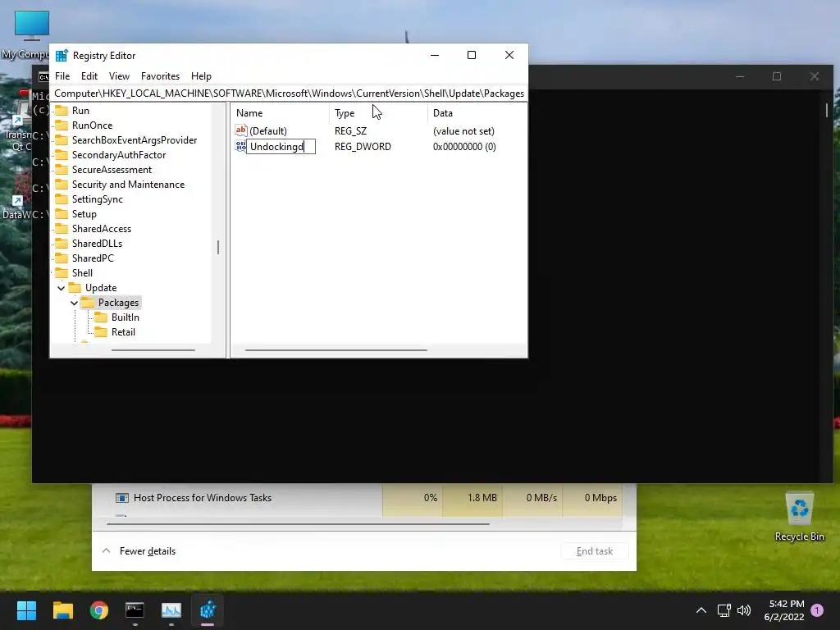The image size is (840, 630).
Task: Collapse Task Manager with Fewer details
Action: coord(138,551)
